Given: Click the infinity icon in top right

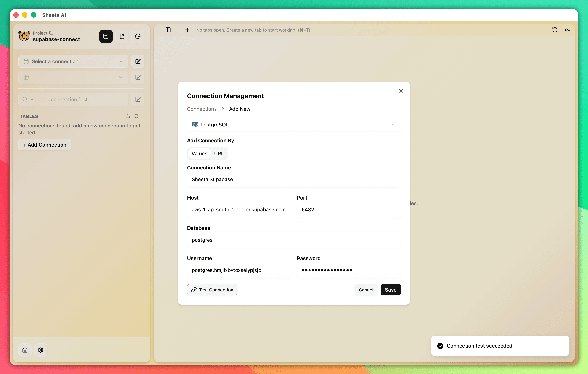Looking at the screenshot, I should pos(567,30).
